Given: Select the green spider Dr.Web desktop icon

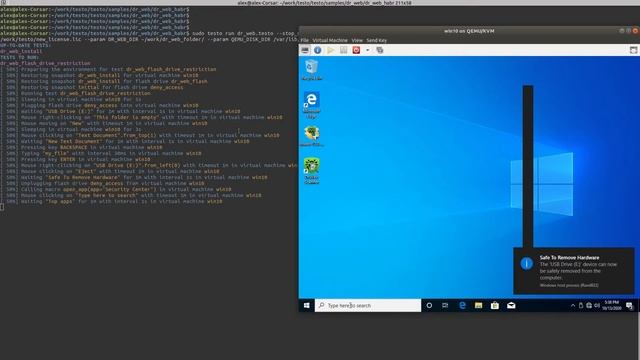Looking at the screenshot, I should coord(311,171).
